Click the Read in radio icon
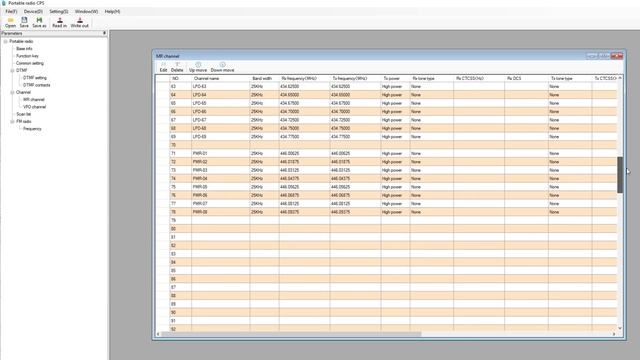 click(x=60, y=22)
